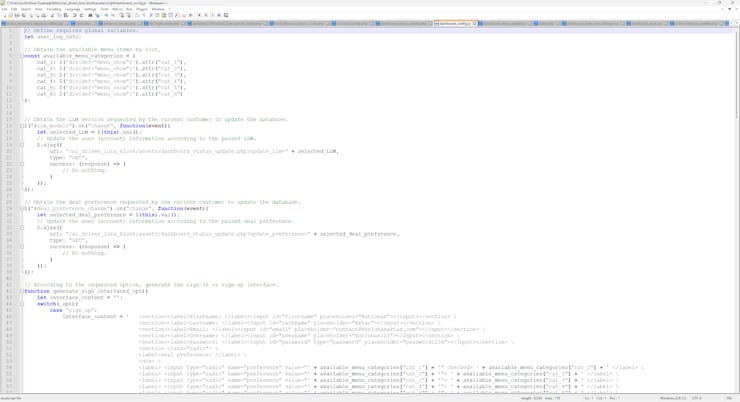
Task: Save the current file via toolbar
Action: click(x=17, y=15)
